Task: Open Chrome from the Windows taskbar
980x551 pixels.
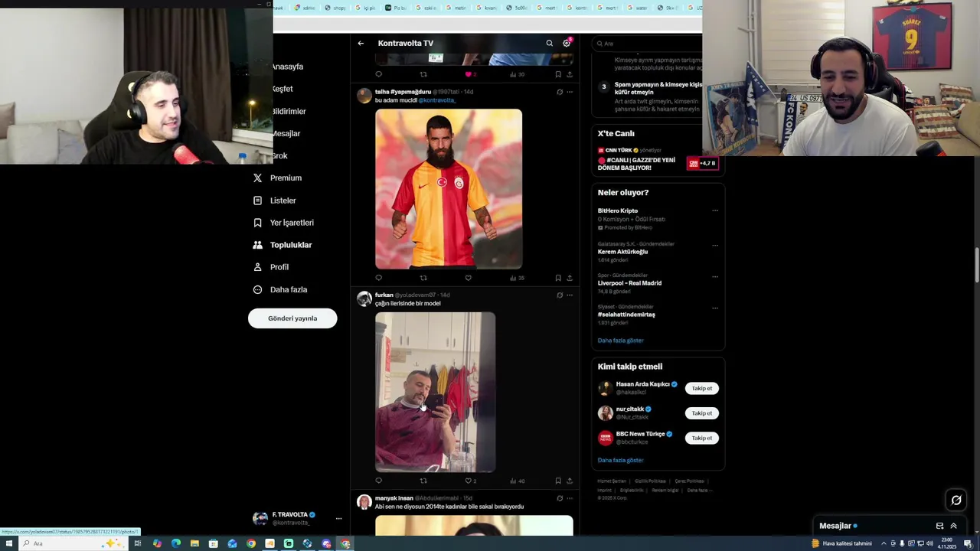Action: click(x=251, y=543)
